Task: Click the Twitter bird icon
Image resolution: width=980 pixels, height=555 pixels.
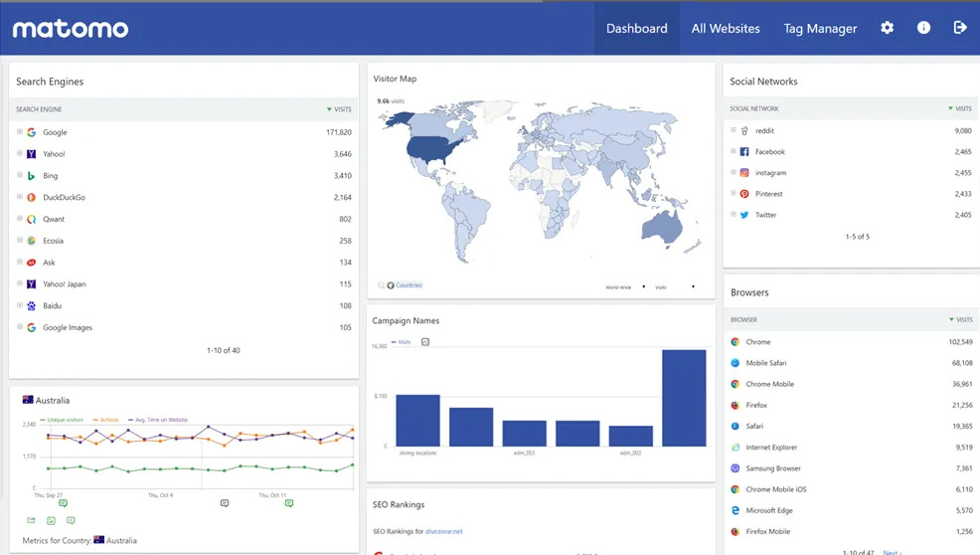Action: [744, 215]
